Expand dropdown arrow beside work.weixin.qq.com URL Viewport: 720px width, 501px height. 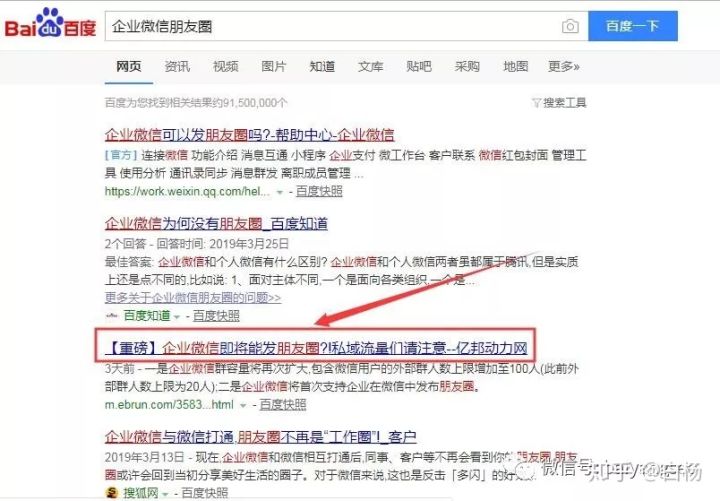(x=280, y=192)
